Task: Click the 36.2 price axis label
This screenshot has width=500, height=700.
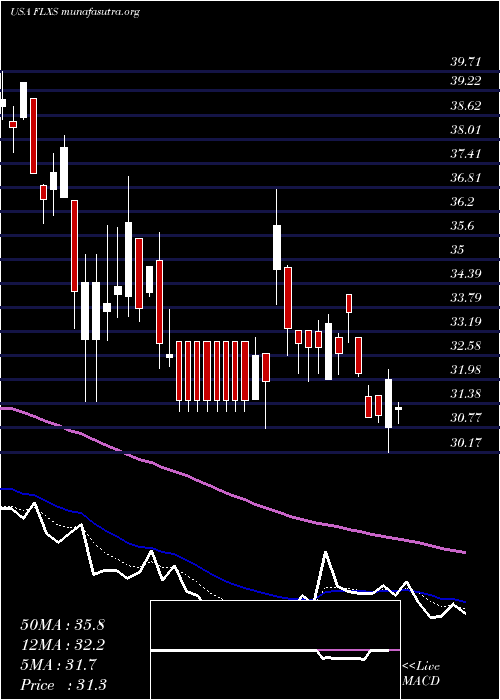Action: pos(462,202)
